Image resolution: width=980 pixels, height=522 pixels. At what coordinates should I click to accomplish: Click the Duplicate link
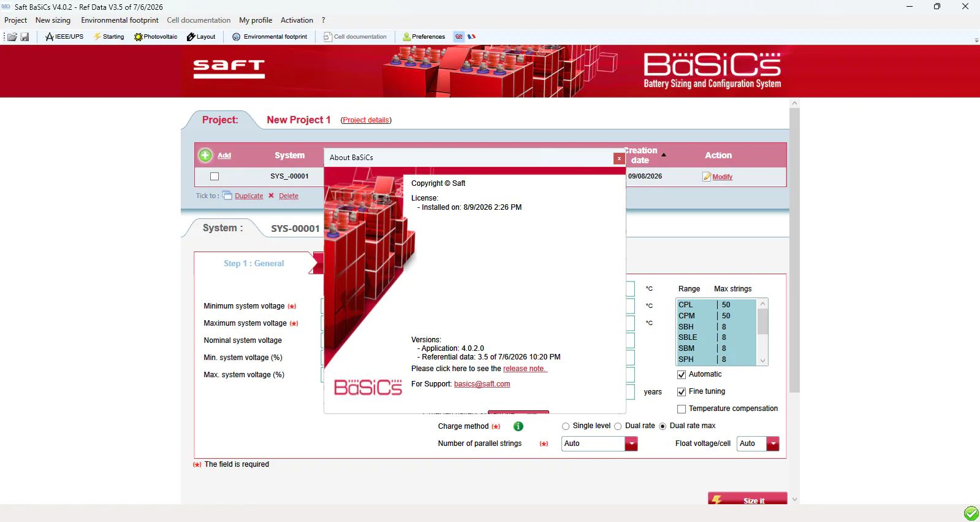[x=249, y=196]
